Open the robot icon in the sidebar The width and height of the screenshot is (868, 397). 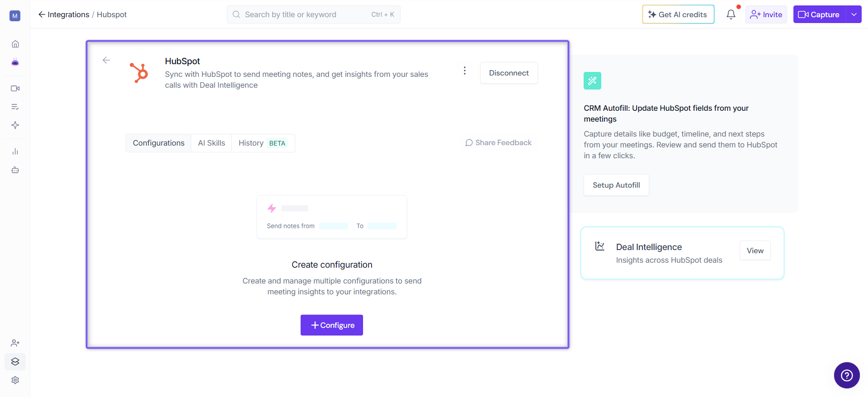click(x=15, y=170)
